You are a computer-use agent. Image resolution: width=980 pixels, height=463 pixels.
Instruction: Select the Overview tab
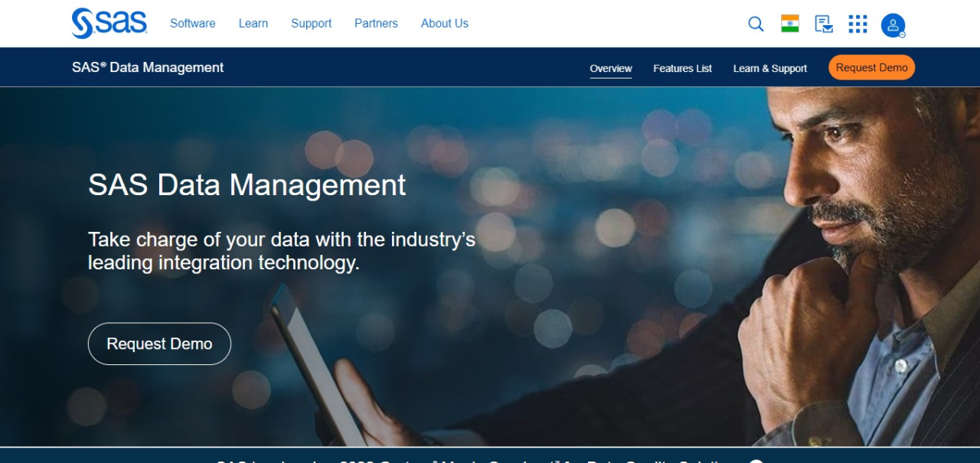coord(611,68)
